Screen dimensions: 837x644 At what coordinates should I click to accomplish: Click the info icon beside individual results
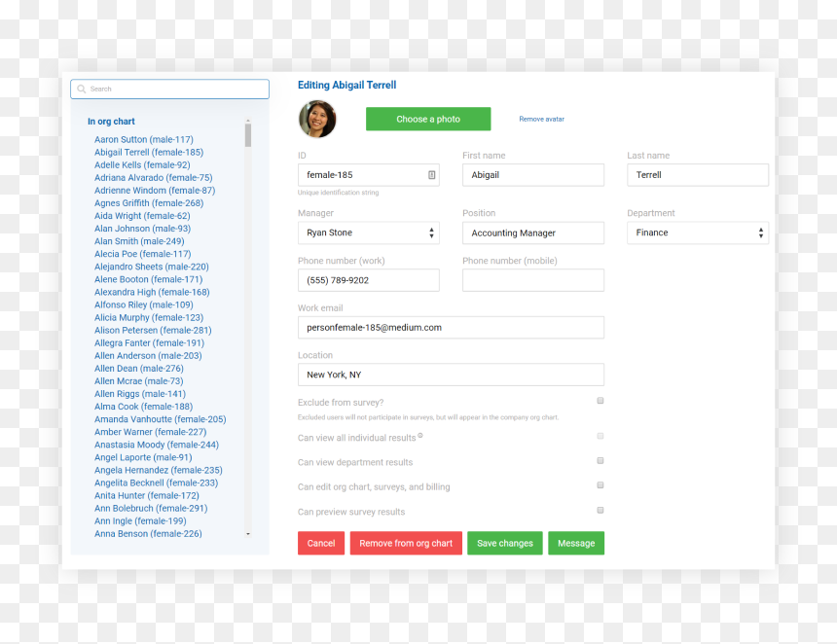pyautogui.click(x=420, y=436)
